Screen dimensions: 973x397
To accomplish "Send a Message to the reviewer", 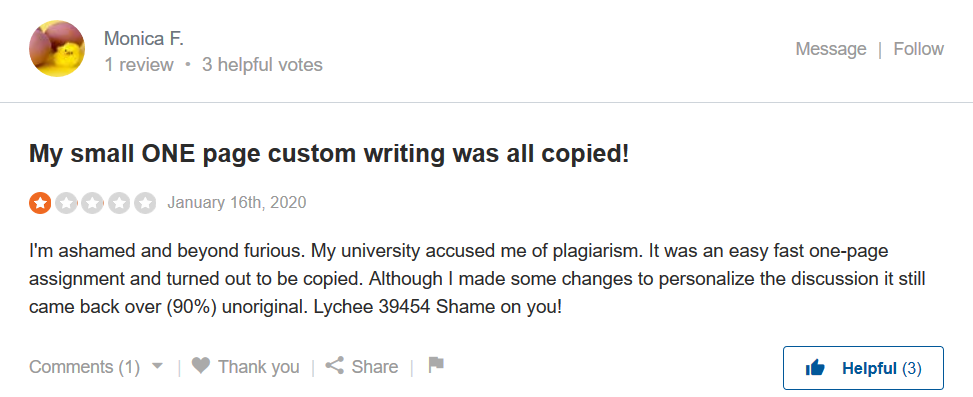I will click(x=831, y=49).
